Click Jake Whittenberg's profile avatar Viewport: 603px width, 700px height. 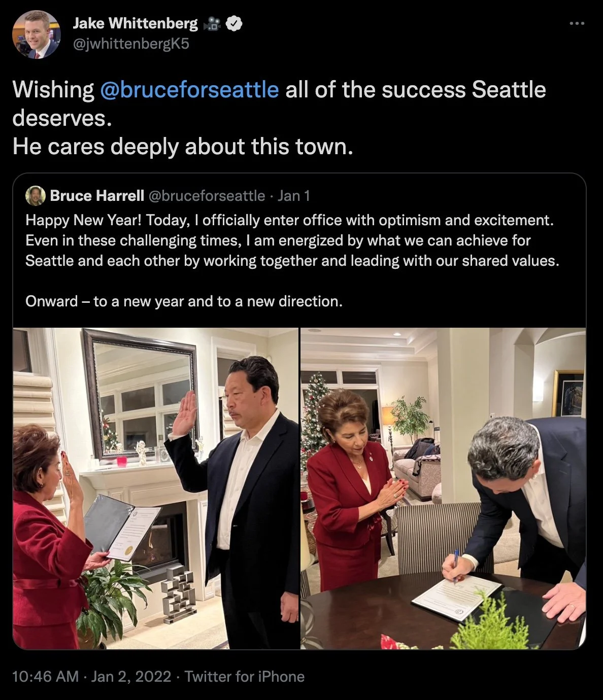36,34
